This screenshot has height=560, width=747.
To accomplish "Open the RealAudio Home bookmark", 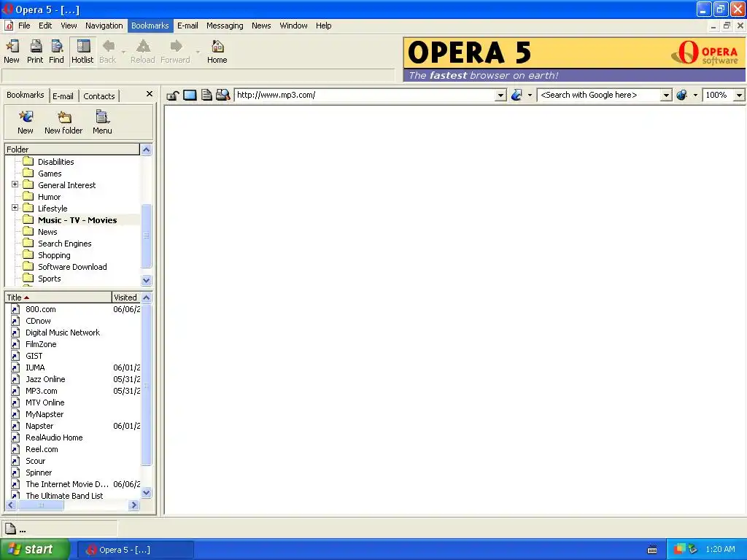I will [x=54, y=437].
